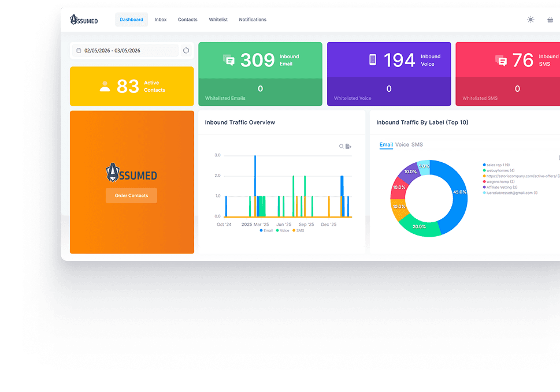This screenshot has height=392, width=560.
Task: Click the Assumed logo in header
Action: (84, 20)
